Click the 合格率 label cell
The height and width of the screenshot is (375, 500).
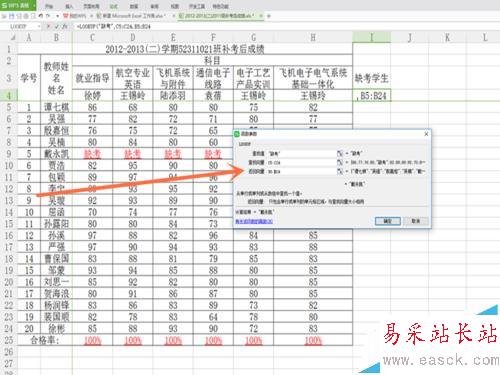45,340
